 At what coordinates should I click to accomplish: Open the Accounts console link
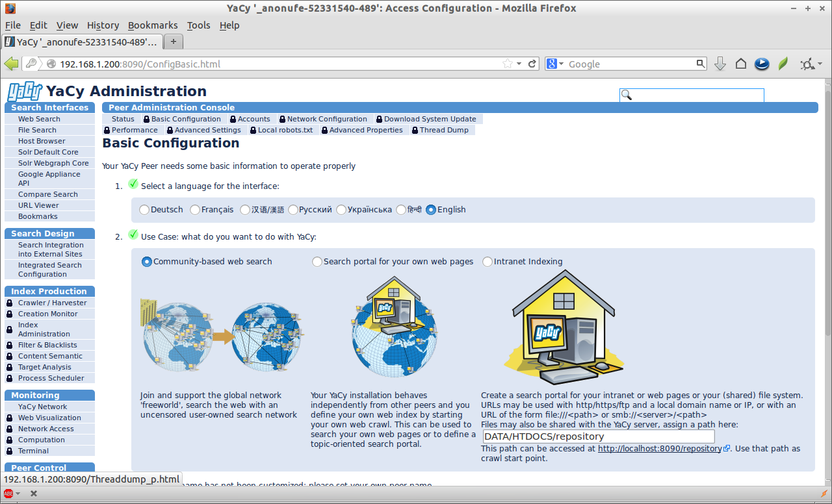[x=253, y=119]
